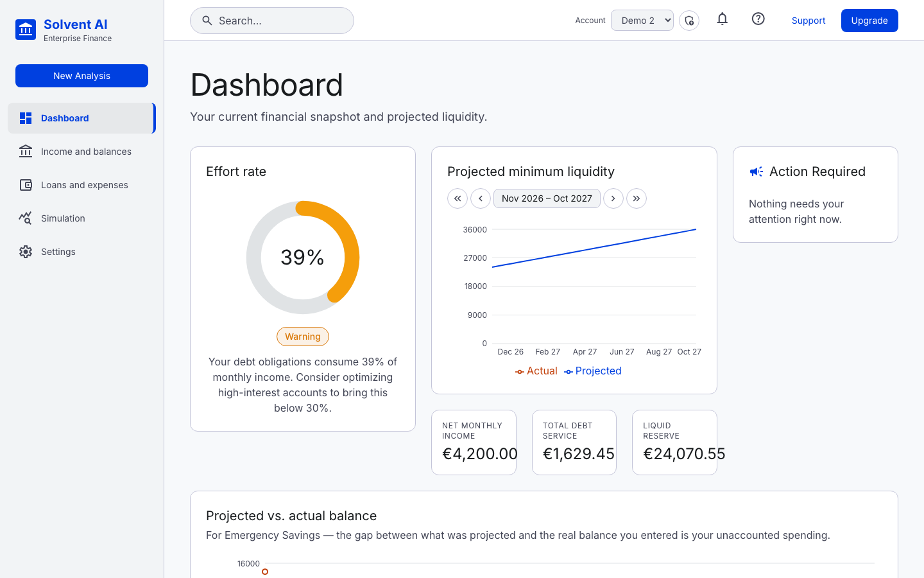
Task: Open the Nov 2026 – Oct 2027 range selector
Action: (547, 198)
